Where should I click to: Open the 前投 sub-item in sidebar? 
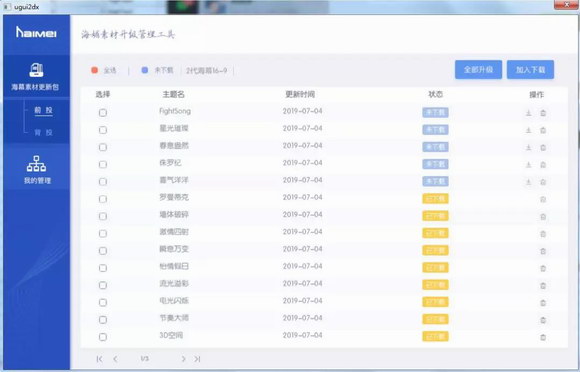pyautogui.click(x=44, y=110)
